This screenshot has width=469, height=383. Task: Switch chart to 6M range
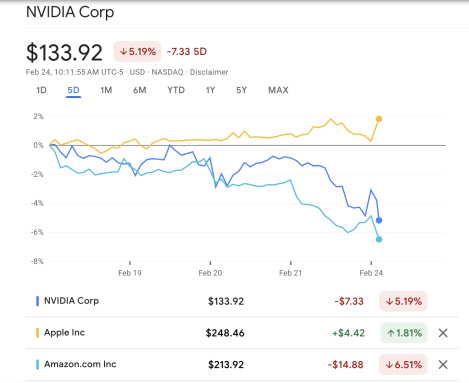(140, 90)
